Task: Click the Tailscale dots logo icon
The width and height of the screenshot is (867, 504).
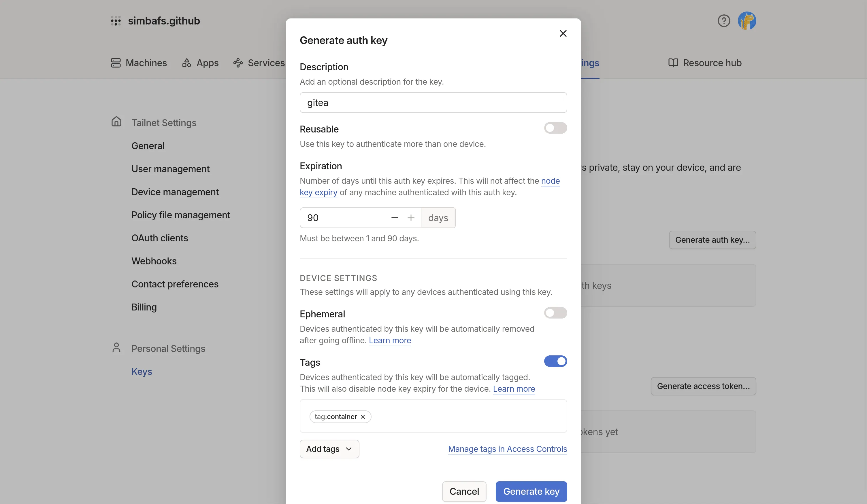Action: [116, 21]
